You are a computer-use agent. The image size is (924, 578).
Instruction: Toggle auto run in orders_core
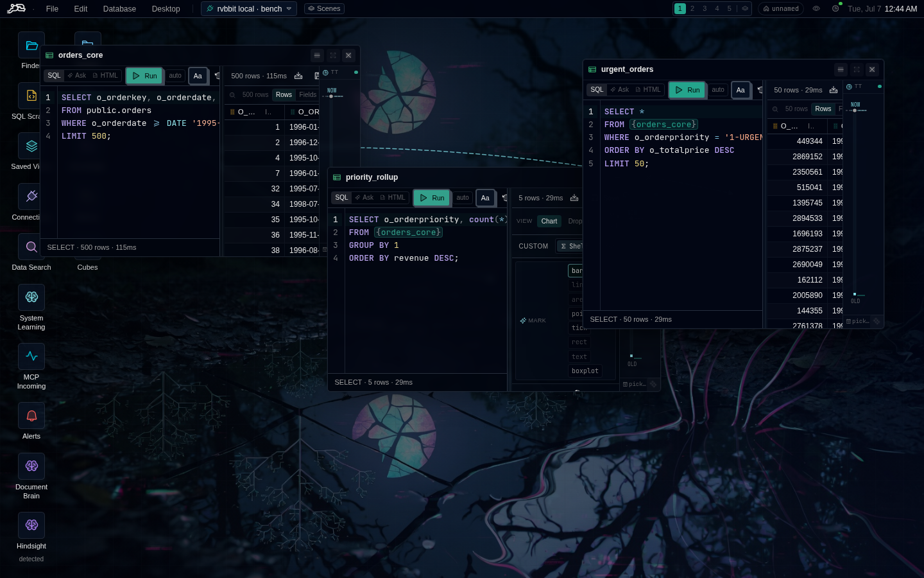coord(175,76)
